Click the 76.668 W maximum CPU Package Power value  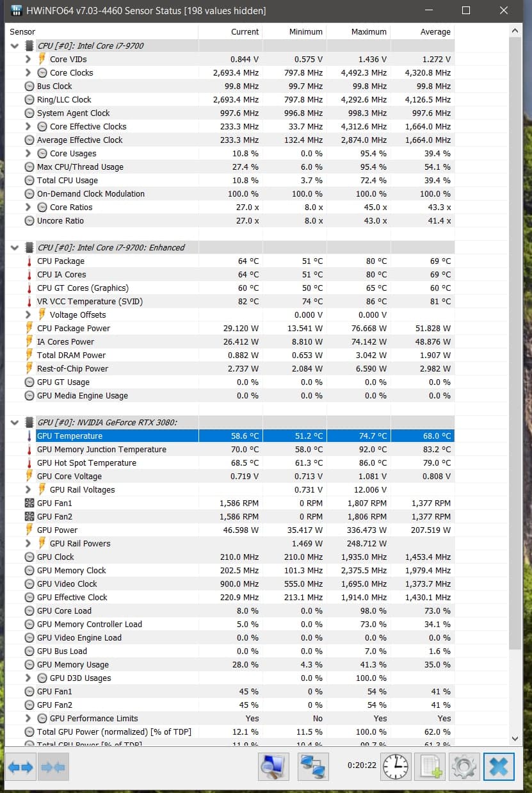(366, 328)
